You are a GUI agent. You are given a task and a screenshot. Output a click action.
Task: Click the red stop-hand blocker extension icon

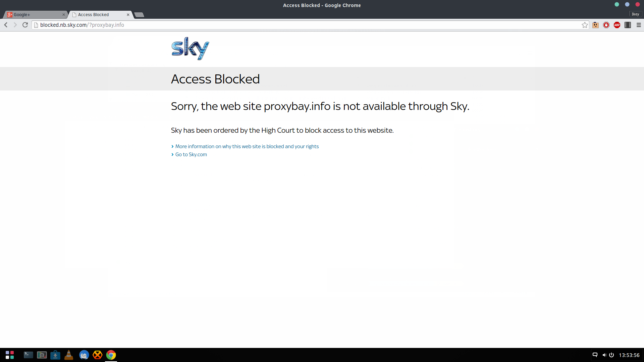tap(606, 25)
